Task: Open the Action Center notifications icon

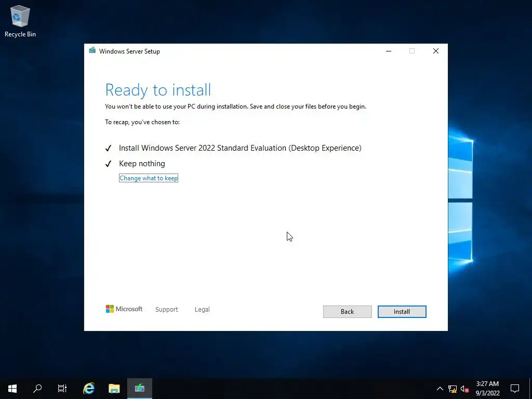Action: pyautogui.click(x=515, y=389)
